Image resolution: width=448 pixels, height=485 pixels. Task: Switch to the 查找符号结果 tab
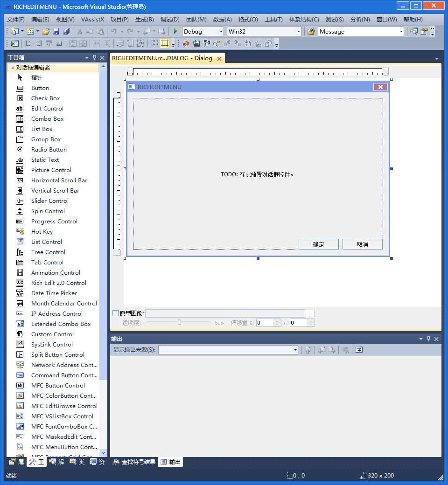(134, 462)
